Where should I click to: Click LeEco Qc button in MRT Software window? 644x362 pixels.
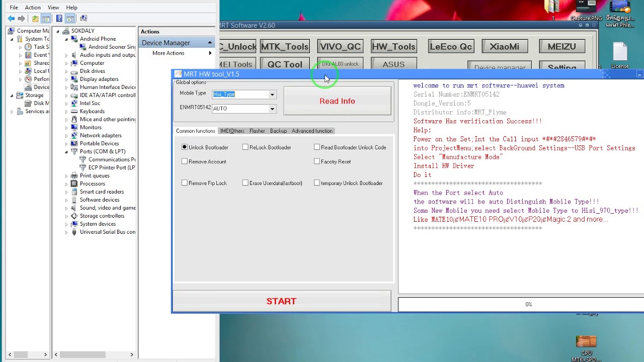[451, 46]
